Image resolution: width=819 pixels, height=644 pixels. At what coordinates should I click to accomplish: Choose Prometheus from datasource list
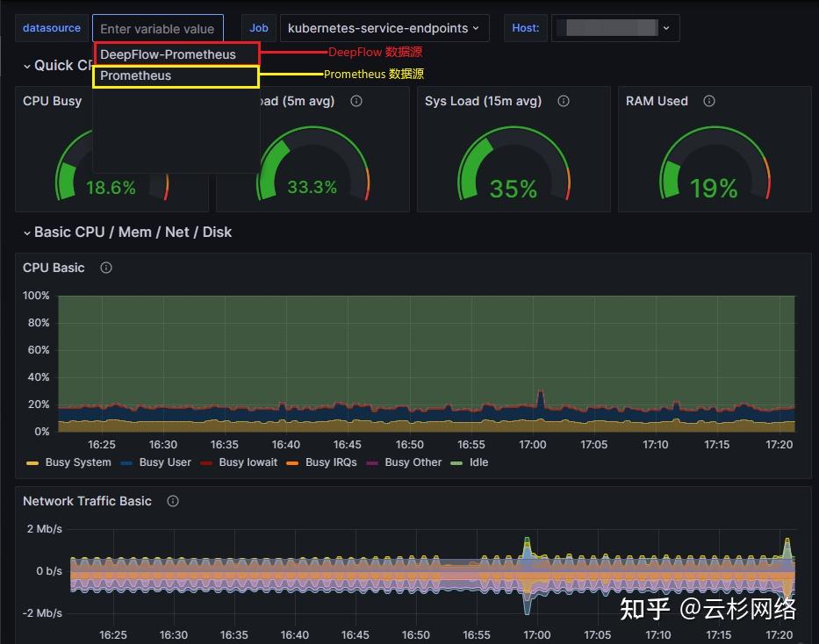click(176, 76)
